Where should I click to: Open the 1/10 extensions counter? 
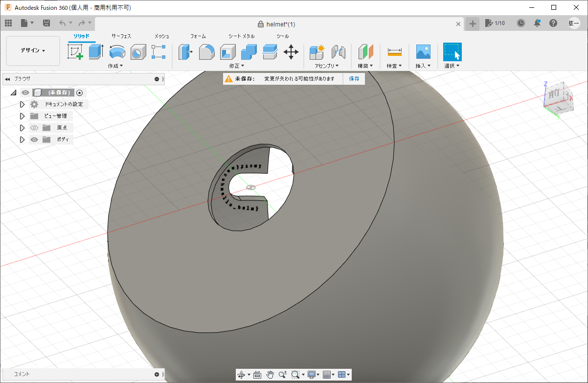[495, 23]
